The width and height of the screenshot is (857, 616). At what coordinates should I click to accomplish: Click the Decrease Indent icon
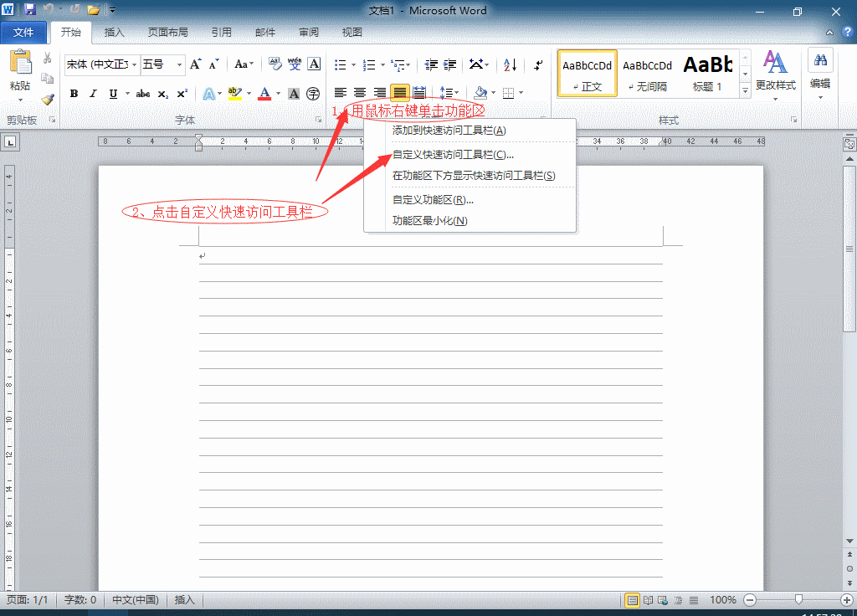pyautogui.click(x=431, y=65)
